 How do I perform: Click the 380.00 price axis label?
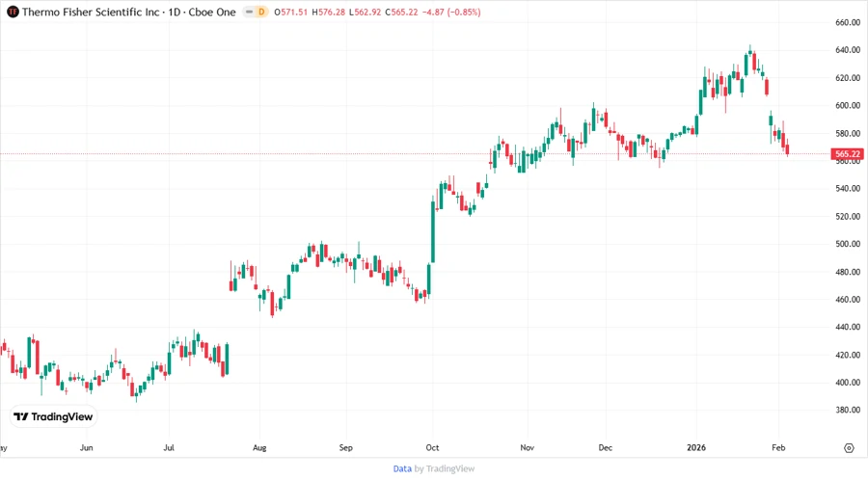pyautogui.click(x=848, y=410)
